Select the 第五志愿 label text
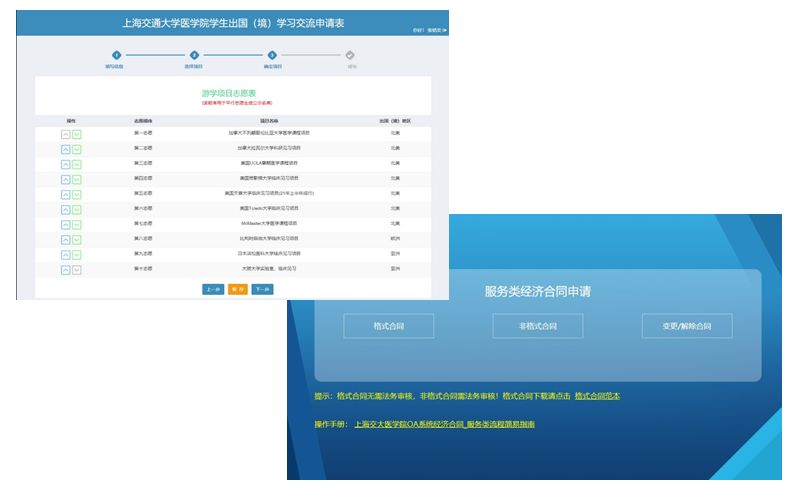Viewport: 800px width, 500px height. coord(143,193)
